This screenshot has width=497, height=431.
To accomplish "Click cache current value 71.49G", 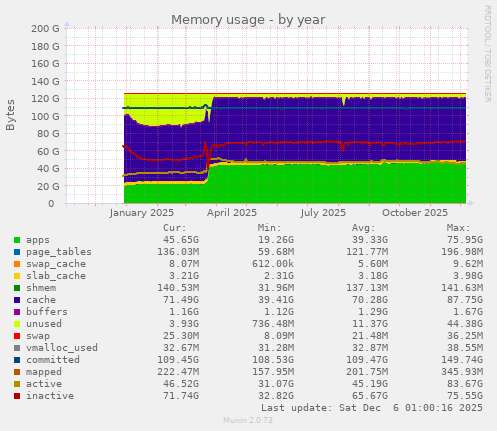I will pyautogui.click(x=181, y=300).
